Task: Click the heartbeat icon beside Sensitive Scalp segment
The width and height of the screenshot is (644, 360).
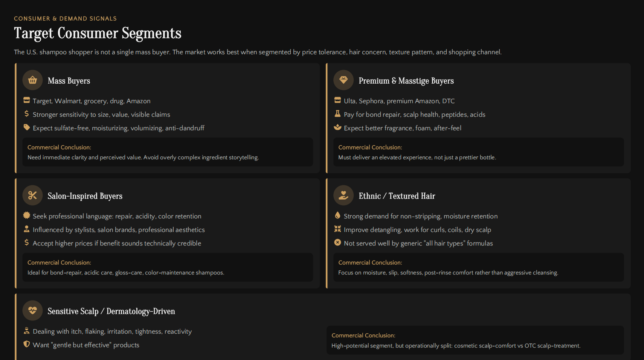Action: click(32, 310)
